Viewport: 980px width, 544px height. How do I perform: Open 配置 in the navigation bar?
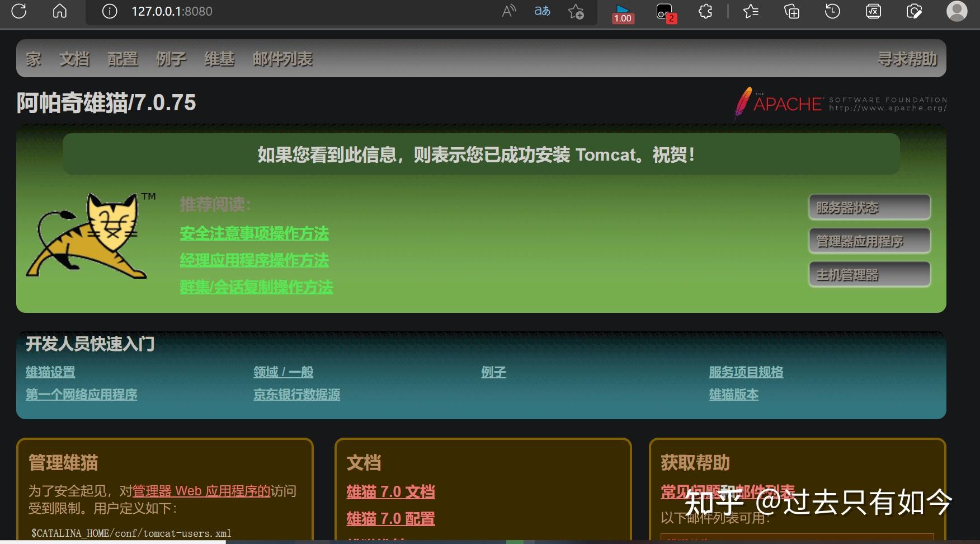click(x=123, y=59)
